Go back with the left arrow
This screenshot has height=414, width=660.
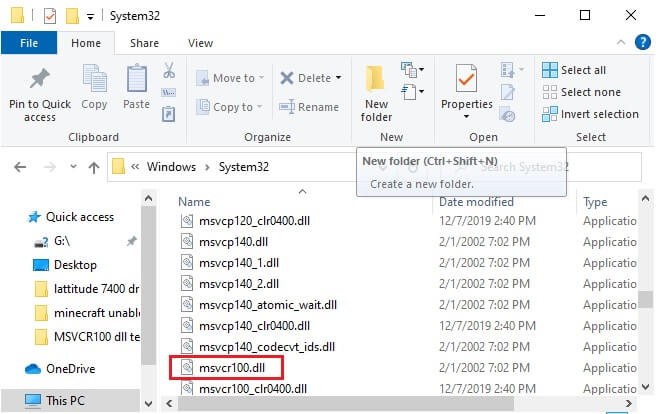tap(20, 167)
